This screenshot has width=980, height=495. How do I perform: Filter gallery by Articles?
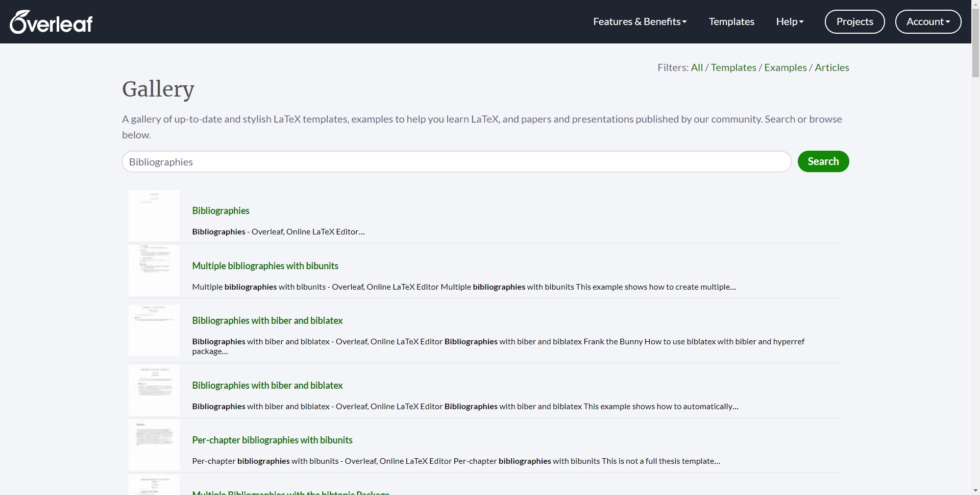click(831, 68)
